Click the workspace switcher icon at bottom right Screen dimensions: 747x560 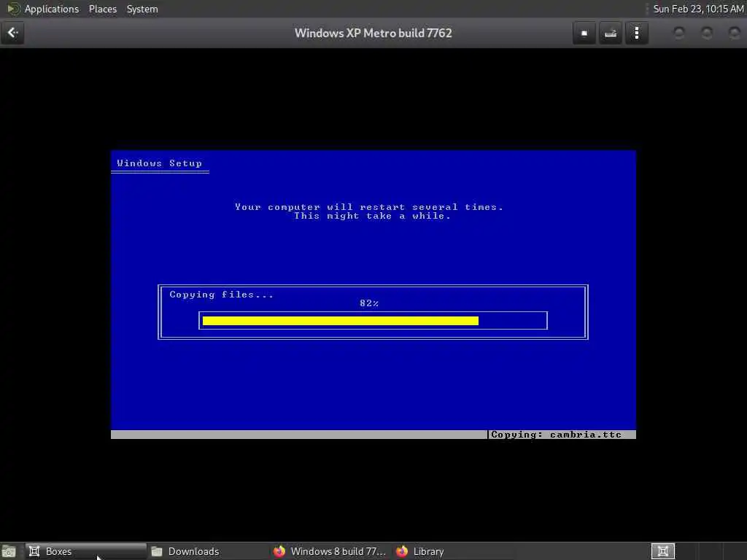662,551
